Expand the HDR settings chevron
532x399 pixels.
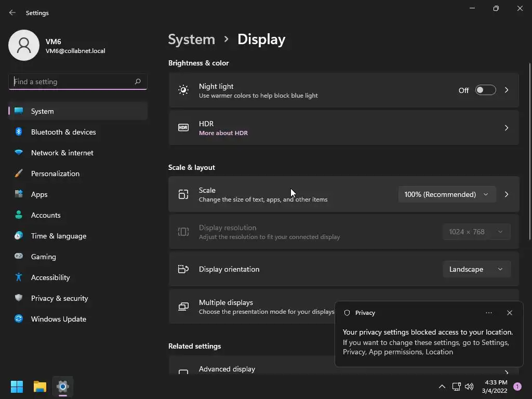(x=507, y=128)
